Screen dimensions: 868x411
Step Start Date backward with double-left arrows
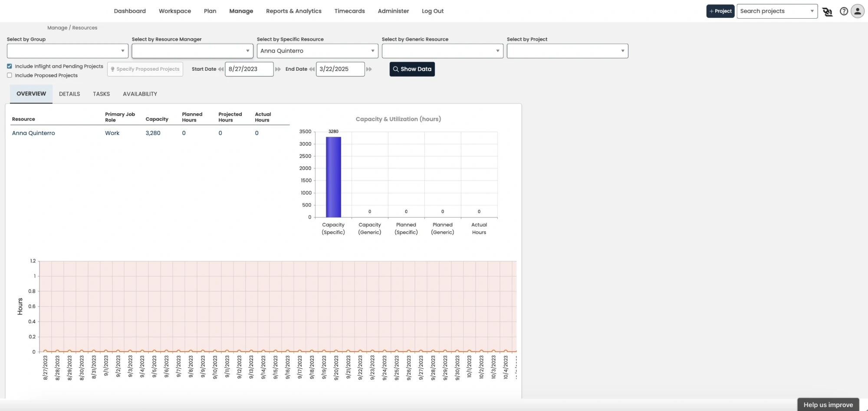(221, 69)
